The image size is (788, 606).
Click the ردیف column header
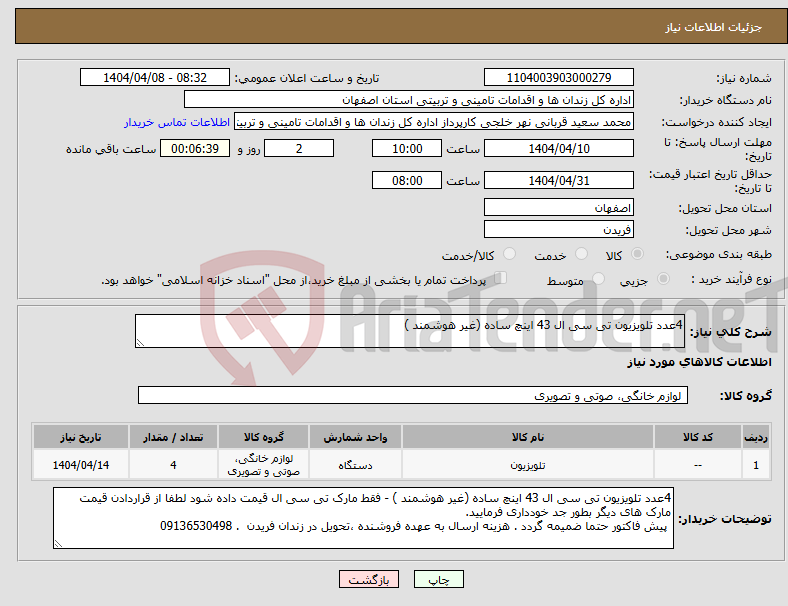coord(755,437)
